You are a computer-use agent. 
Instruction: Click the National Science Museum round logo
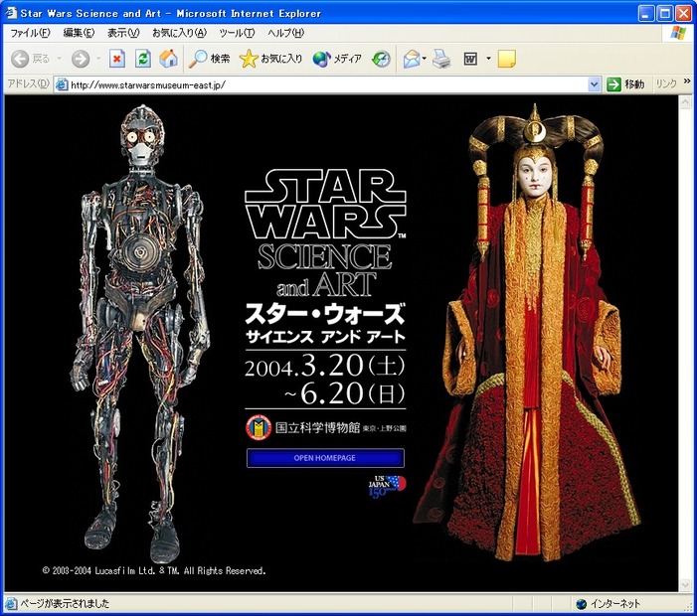[x=259, y=427]
